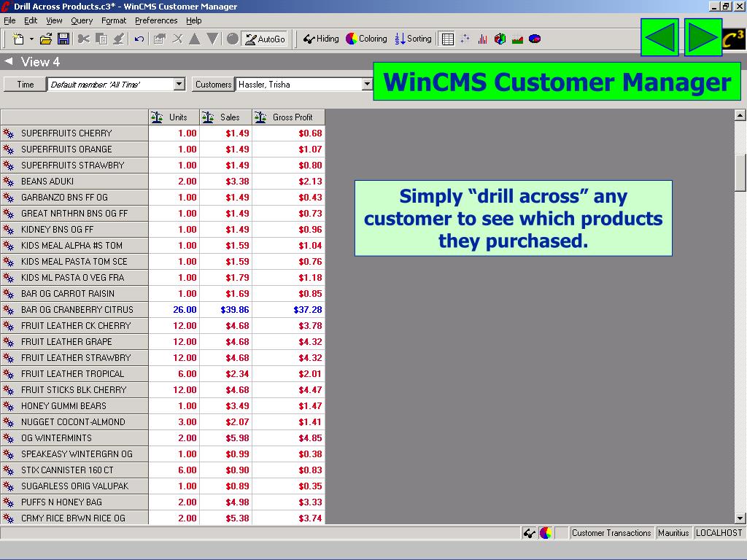
Task: Create a new document from toolbar
Action: coord(18,39)
